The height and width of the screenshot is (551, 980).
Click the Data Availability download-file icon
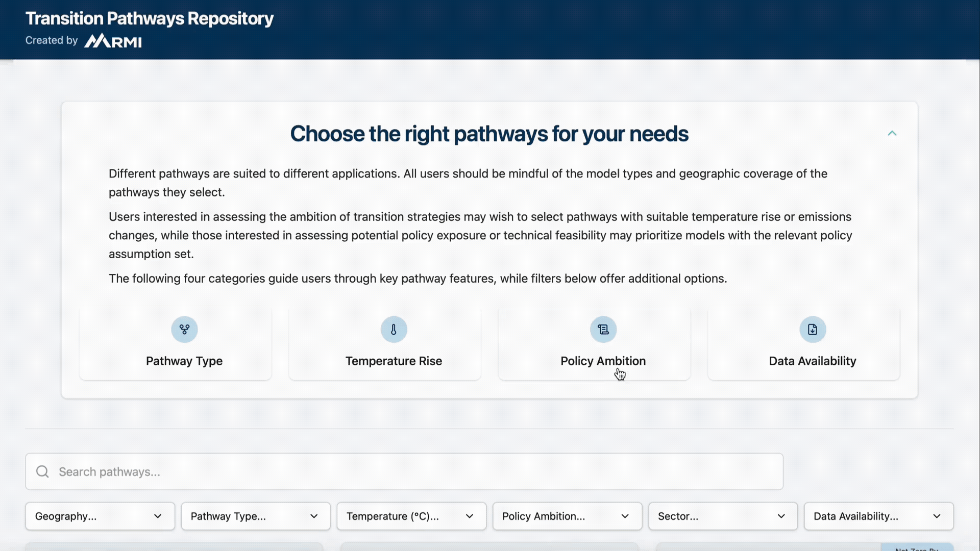tap(813, 330)
